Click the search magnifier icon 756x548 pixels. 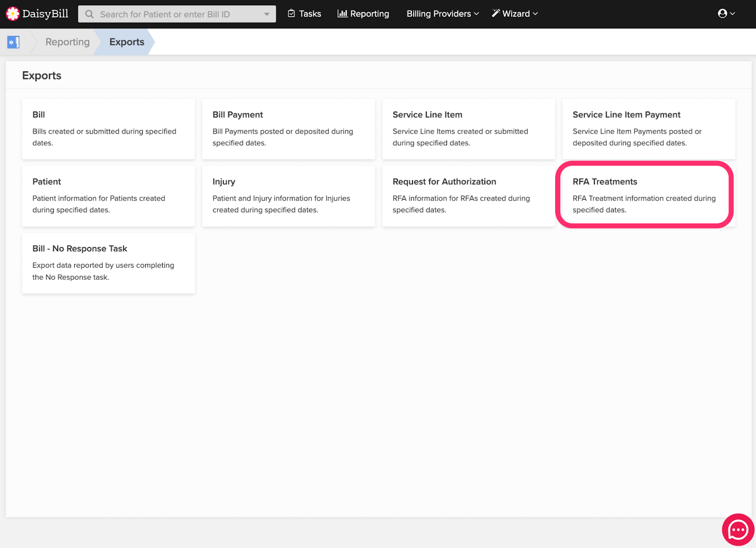click(x=89, y=14)
